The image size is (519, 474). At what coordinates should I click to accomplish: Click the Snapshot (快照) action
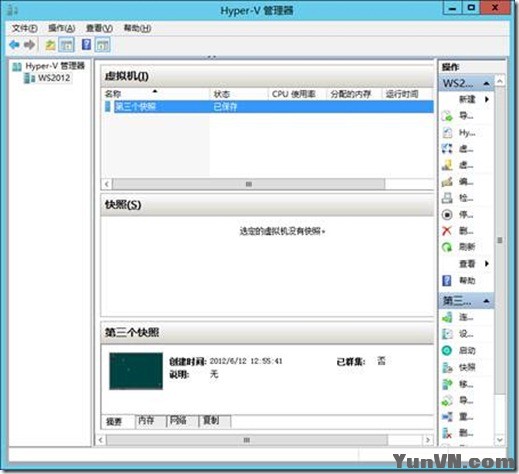[466, 367]
